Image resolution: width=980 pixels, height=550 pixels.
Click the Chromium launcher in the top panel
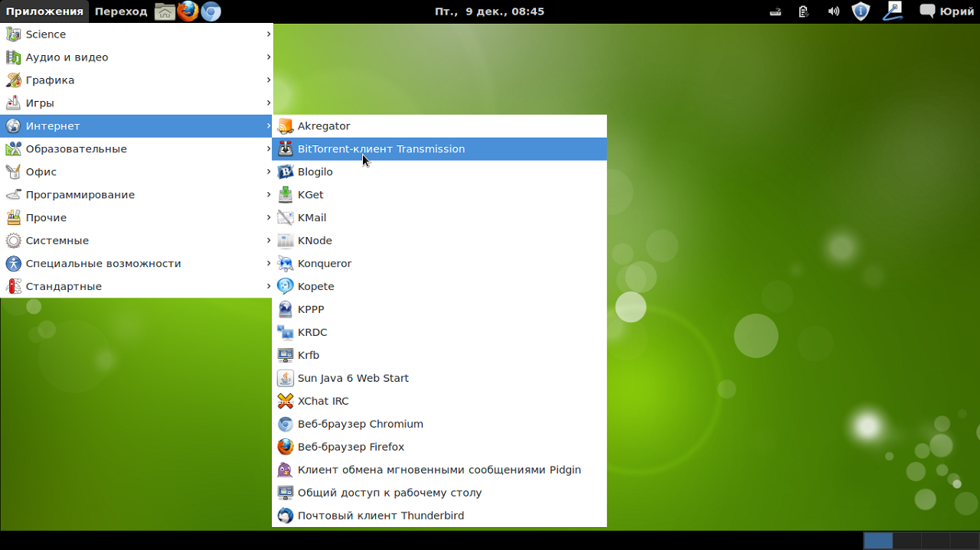click(211, 11)
